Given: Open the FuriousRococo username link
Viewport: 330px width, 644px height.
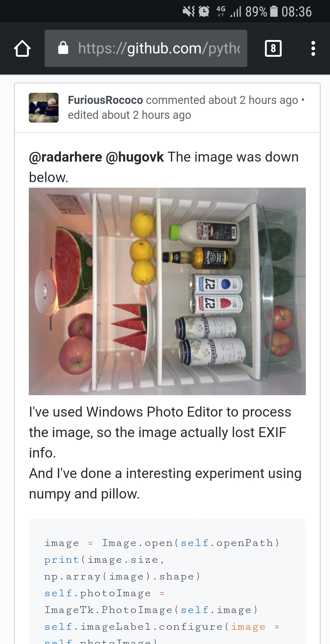Looking at the screenshot, I should click(105, 100).
